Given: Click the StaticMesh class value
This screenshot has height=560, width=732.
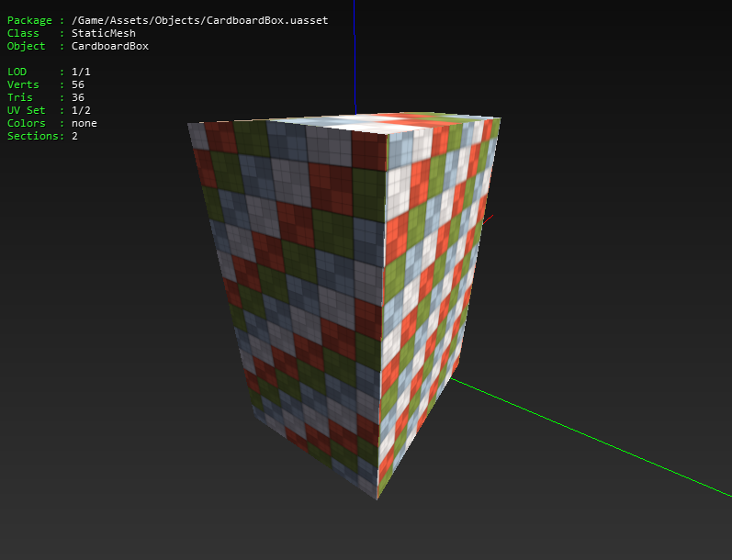Looking at the screenshot, I should [x=104, y=33].
